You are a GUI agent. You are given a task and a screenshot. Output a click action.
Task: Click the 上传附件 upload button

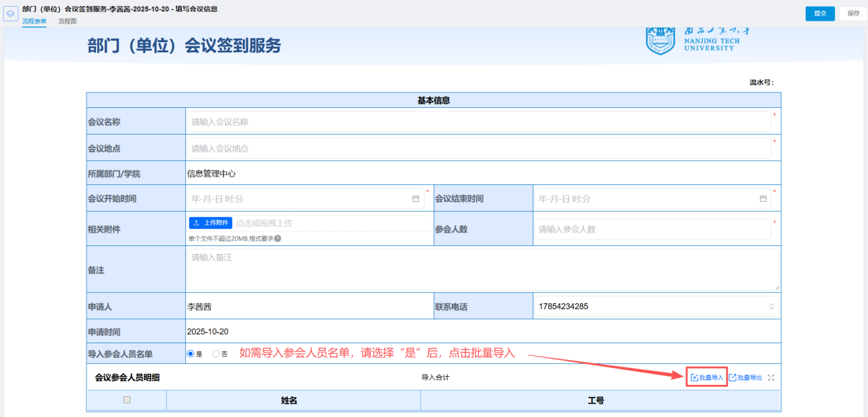coord(210,223)
